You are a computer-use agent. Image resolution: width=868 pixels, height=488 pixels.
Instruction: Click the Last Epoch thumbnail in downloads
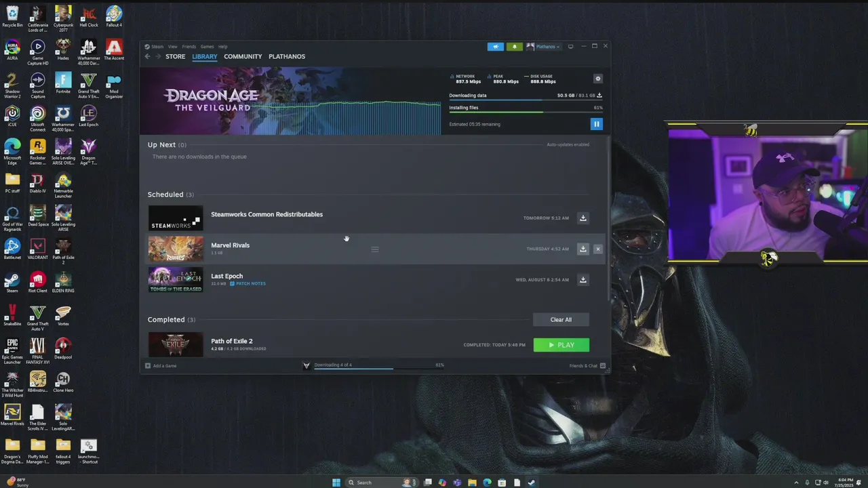click(176, 279)
